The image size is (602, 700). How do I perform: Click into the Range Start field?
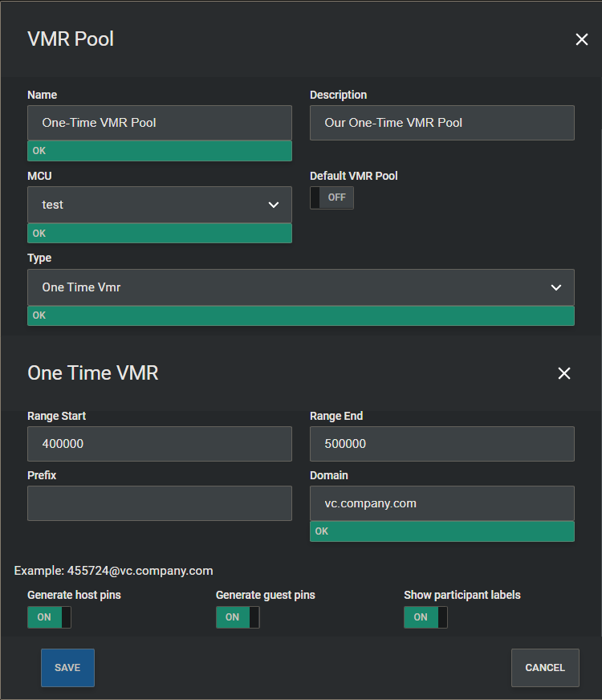(160, 444)
